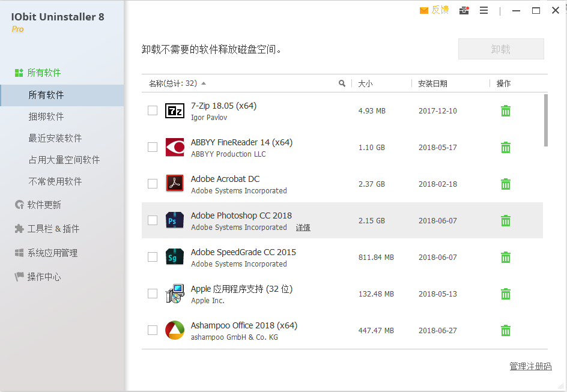Tick the Apple 应用程序支持 checkbox
This screenshot has width=567, height=392.
[x=153, y=294]
